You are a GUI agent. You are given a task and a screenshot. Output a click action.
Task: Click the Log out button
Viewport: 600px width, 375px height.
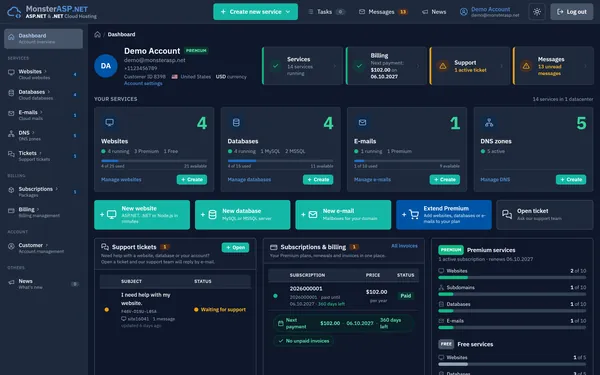(572, 12)
